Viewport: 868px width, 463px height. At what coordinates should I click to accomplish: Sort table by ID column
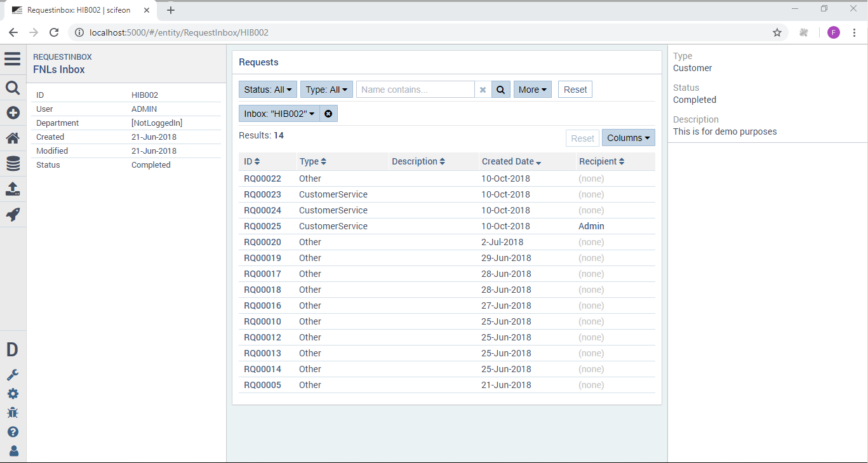click(x=252, y=161)
